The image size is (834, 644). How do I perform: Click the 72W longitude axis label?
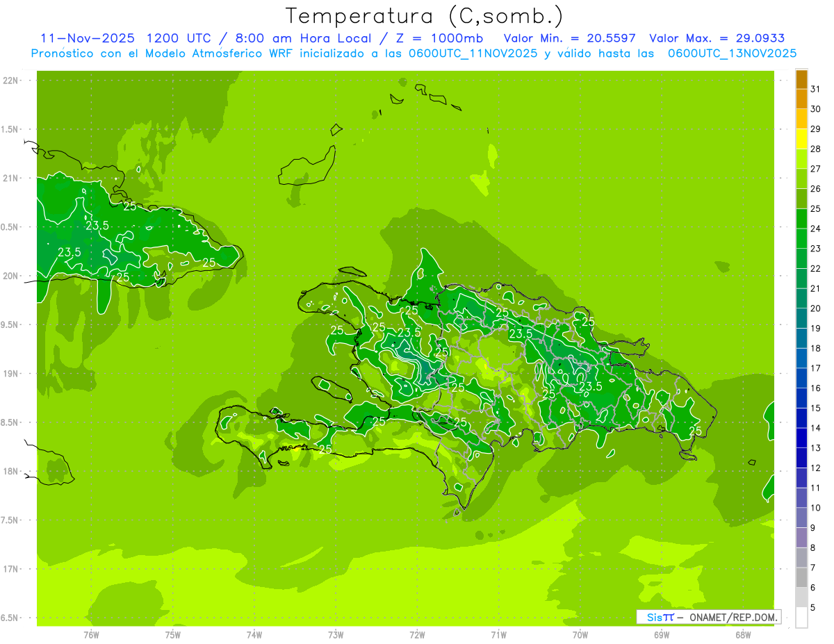click(417, 634)
